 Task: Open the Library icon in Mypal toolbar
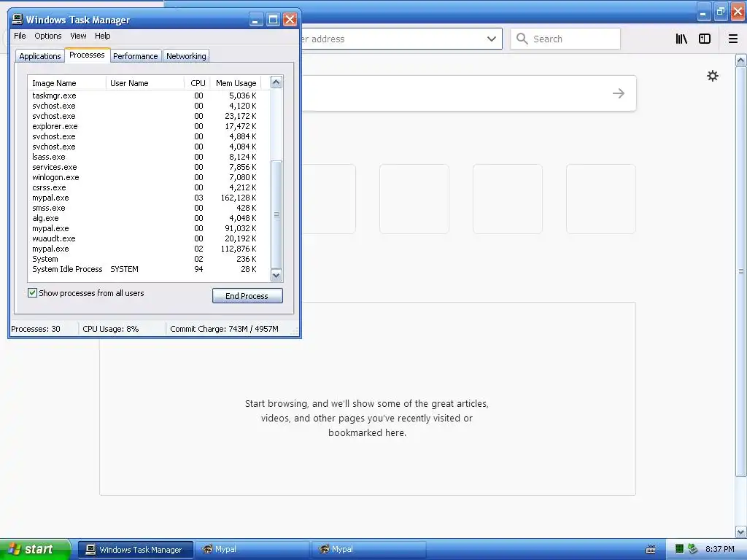[x=681, y=39]
